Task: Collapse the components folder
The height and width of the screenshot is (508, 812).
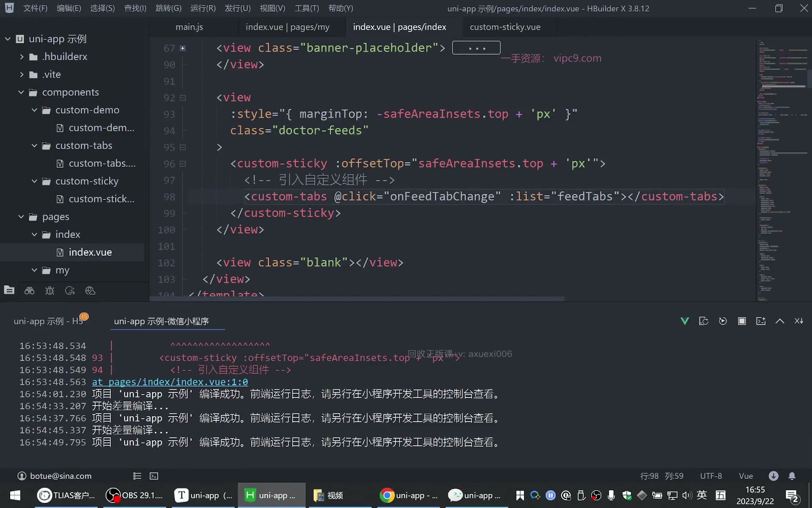Action: point(21,92)
